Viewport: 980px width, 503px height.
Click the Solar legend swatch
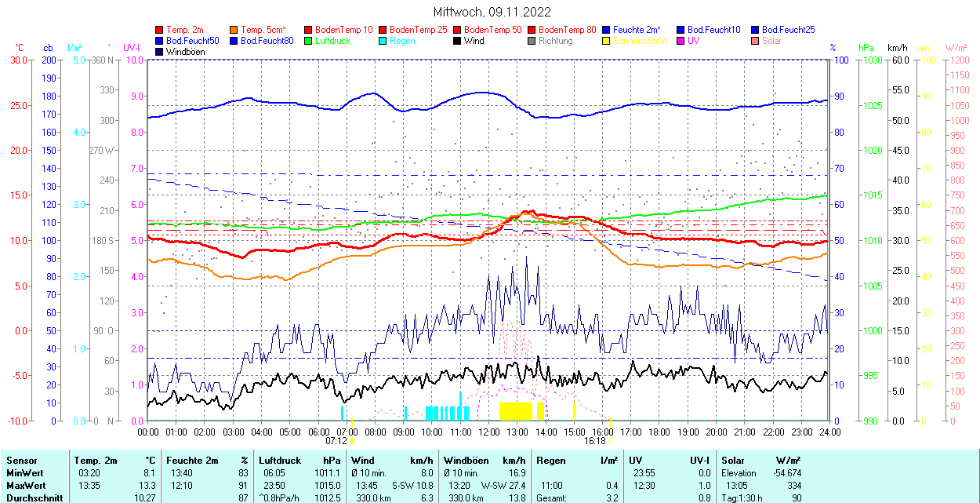pos(755,41)
